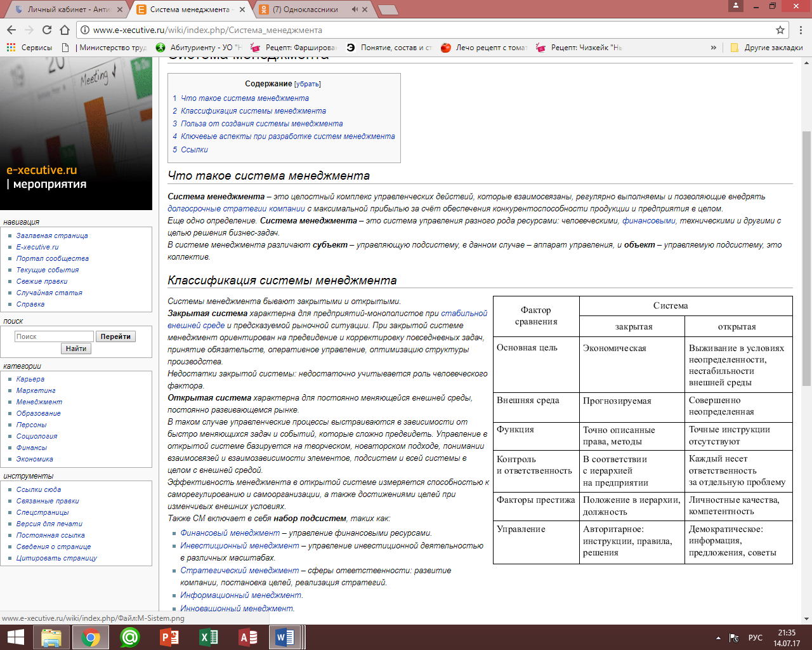
Task: Open Финансы category link
Action: [x=32, y=448]
